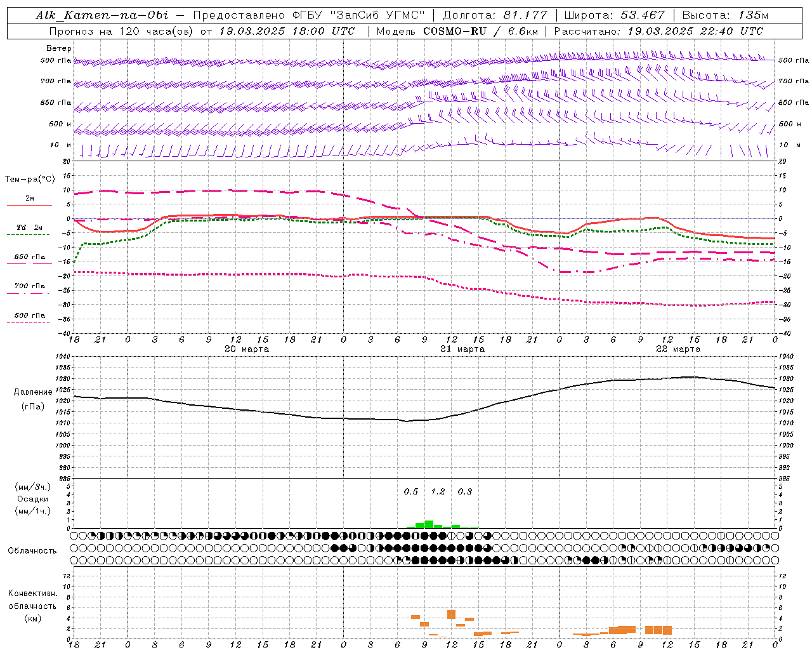Screen dimensions: 812x650
Task: Click the '(мм/3ч.)' precipitation unit label
Action: (x=33, y=487)
